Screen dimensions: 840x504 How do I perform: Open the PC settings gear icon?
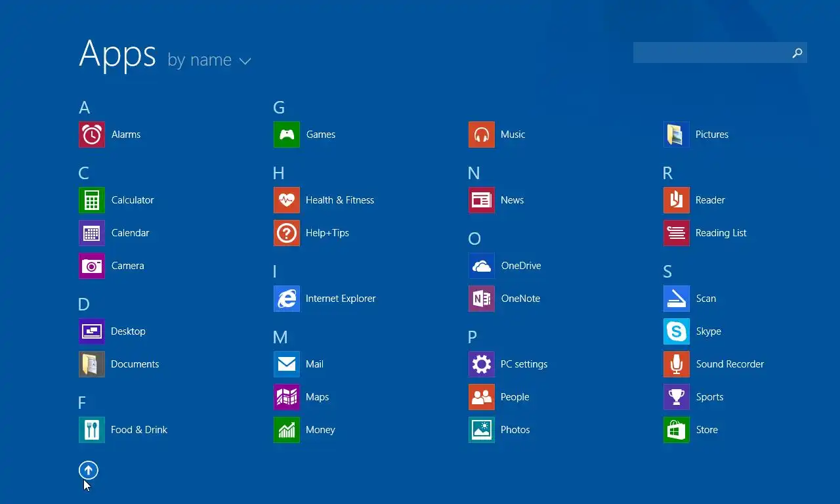click(482, 364)
